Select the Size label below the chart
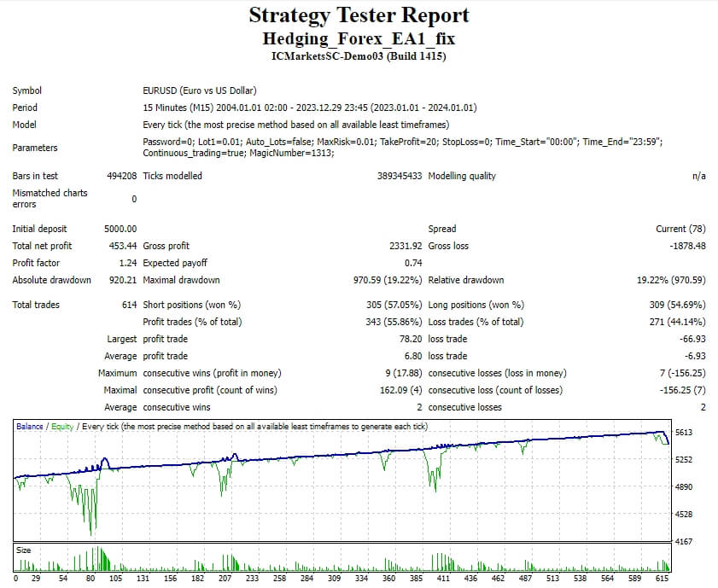 point(25,549)
